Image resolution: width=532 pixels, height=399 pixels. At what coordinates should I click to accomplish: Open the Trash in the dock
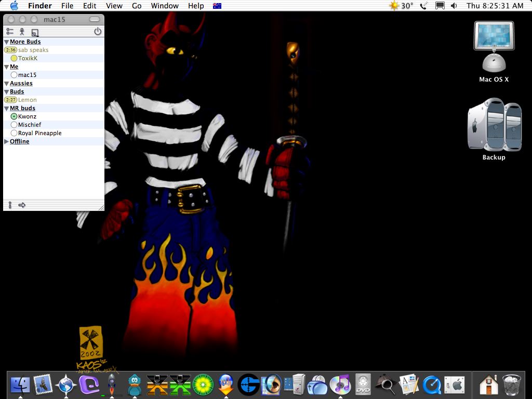[x=512, y=385]
